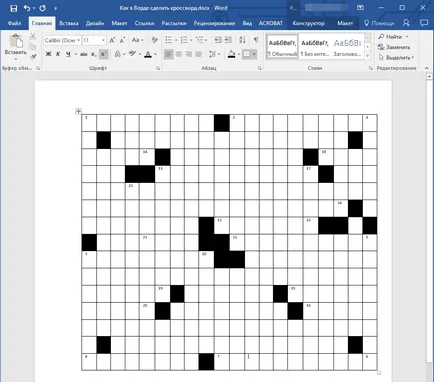
Task: Click the Найти find button
Action: pyautogui.click(x=394, y=37)
